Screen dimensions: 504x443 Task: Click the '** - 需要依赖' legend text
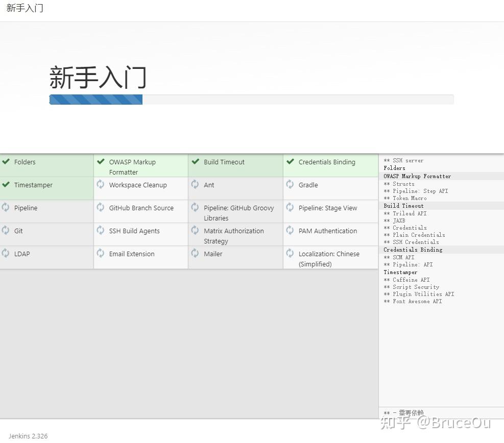tap(403, 412)
